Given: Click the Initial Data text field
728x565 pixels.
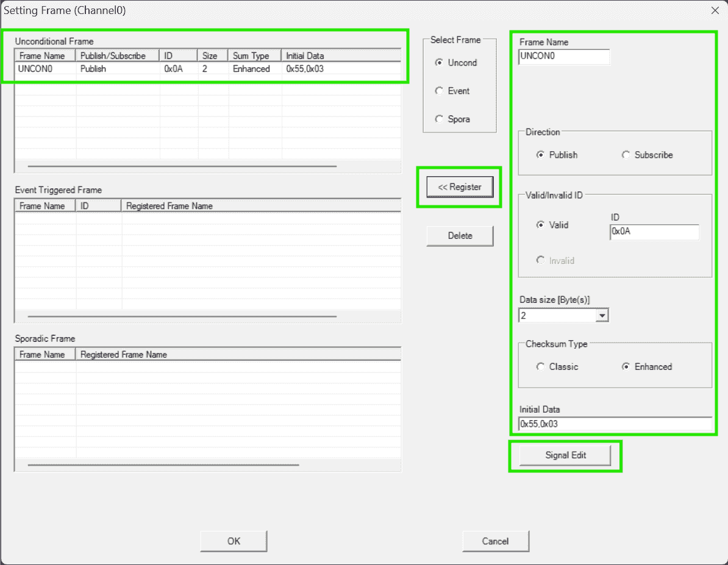Looking at the screenshot, I should (615, 424).
